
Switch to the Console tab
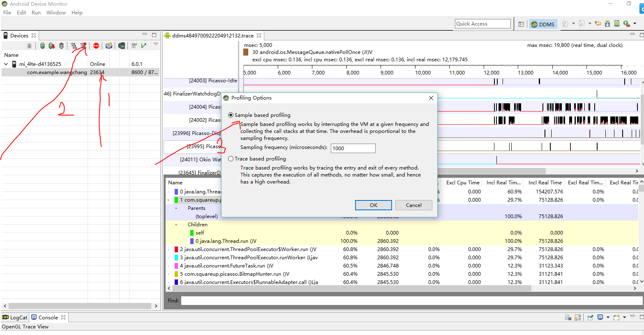click(x=48, y=317)
